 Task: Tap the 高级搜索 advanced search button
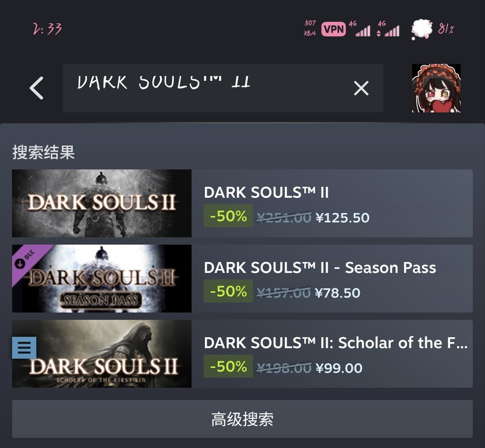point(242,419)
